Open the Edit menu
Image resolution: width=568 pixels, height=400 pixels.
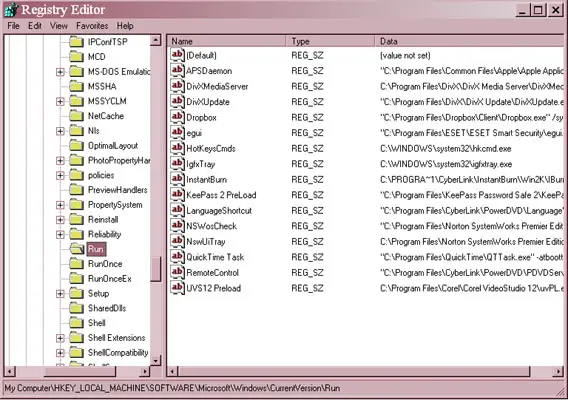click(35, 26)
